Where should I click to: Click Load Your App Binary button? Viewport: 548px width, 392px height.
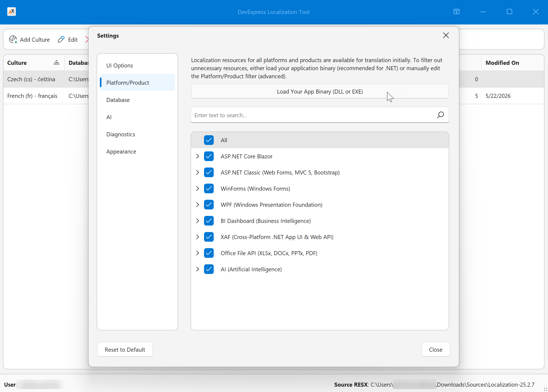[x=320, y=91]
